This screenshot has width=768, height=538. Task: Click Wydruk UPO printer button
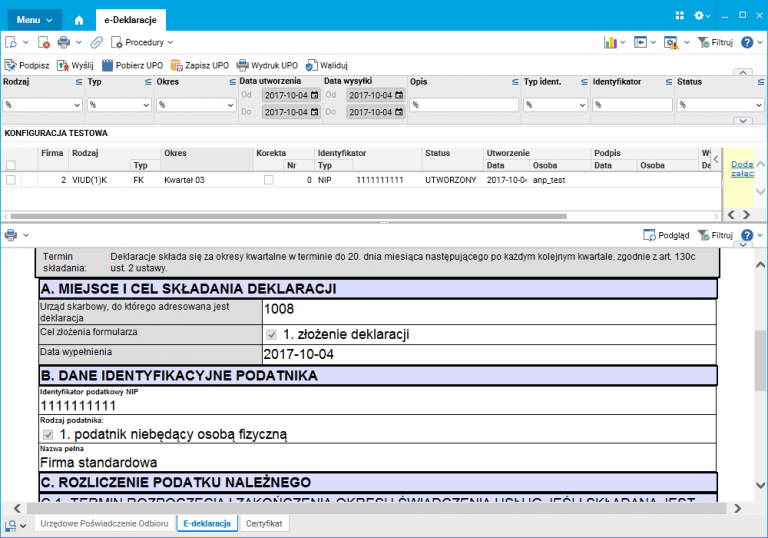click(267, 65)
